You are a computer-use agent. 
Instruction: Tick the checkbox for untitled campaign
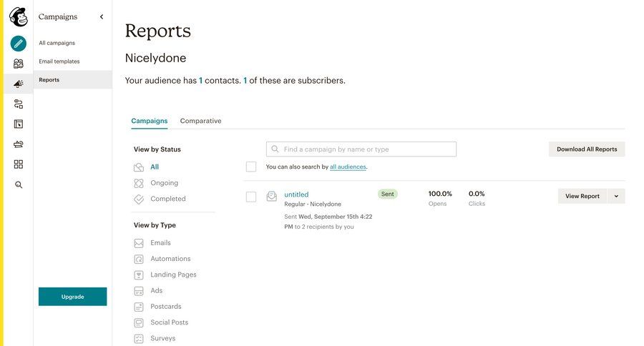click(x=251, y=197)
